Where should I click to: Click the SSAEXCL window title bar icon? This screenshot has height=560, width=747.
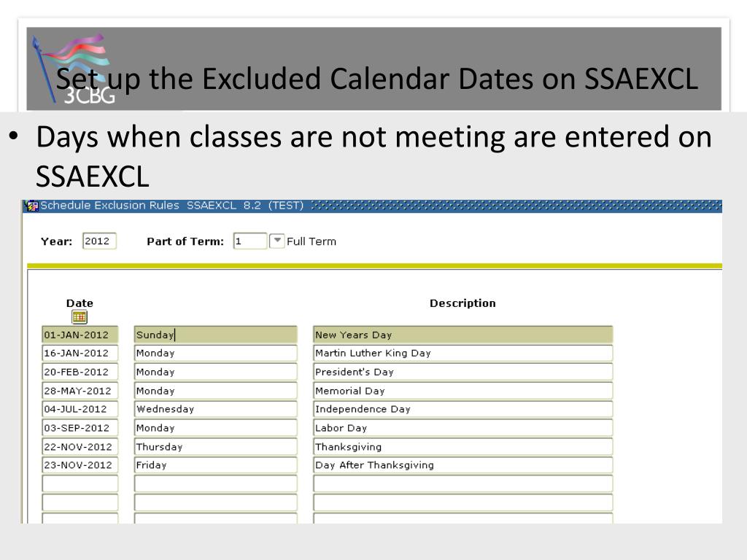coord(32,206)
